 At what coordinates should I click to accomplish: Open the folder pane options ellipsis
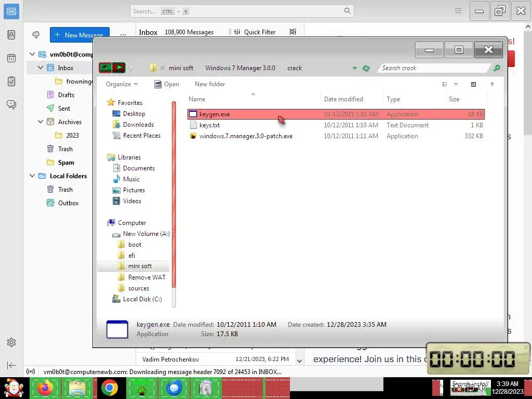[x=123, y=35]
